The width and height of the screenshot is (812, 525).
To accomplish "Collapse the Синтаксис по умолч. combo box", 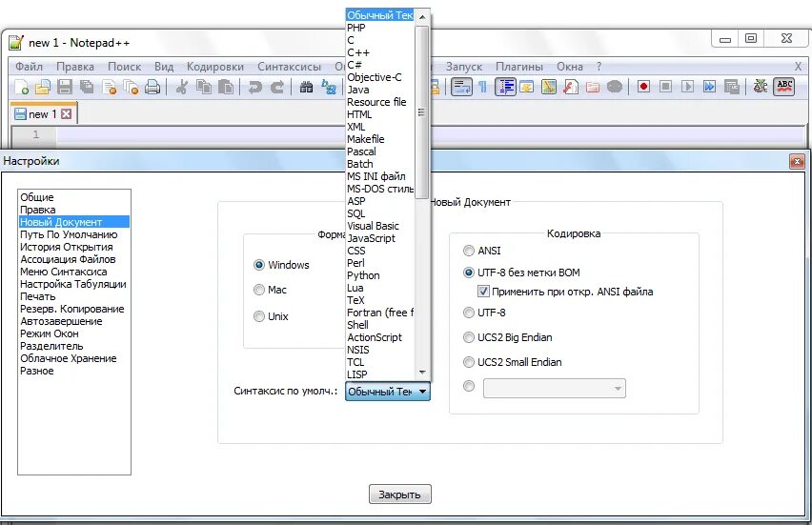I will [387, 392].
